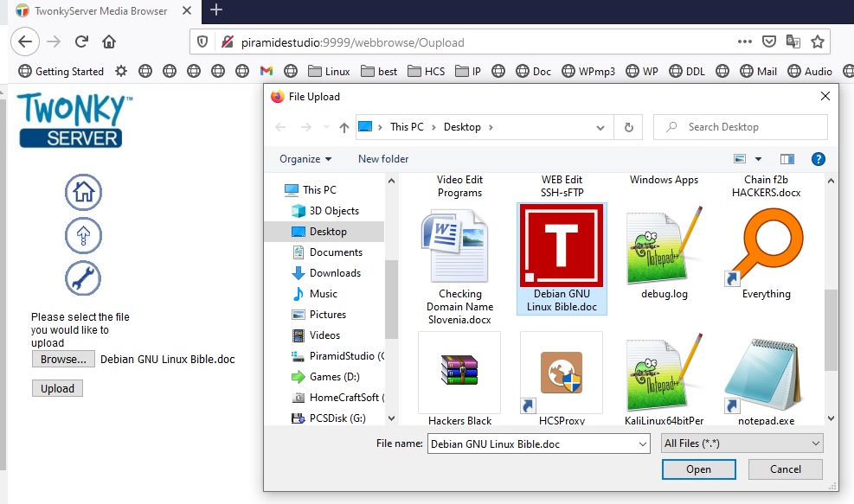Image resolution: width=854 pixels, height=504 pixels.
Task: Open the Gmail bookmark icon
Action: pyautogui.click(x=266, y=71)
